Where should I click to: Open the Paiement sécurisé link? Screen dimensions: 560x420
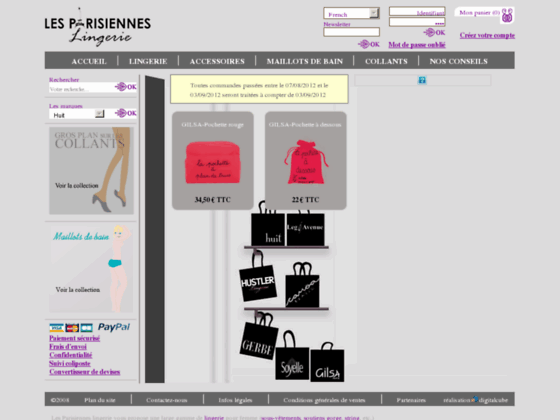point(75,338)
